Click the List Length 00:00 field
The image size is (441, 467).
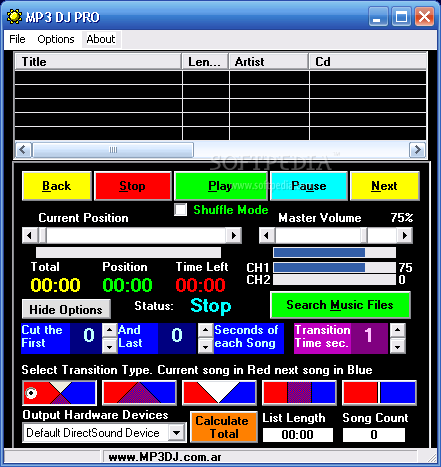tap(298, 435)
